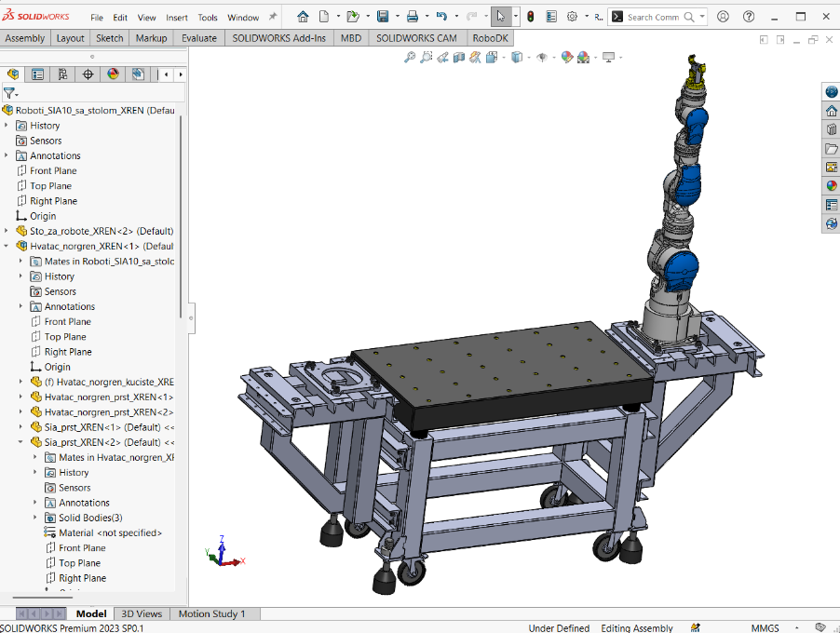Open Appearances tab in task pane

(x=832, y=186)
